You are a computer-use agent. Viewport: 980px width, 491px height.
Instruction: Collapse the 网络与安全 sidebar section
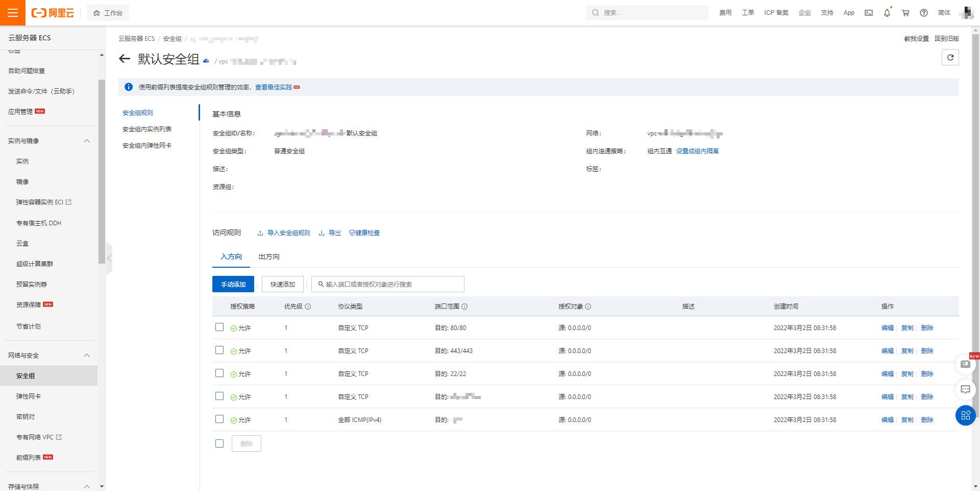point(87,356)
